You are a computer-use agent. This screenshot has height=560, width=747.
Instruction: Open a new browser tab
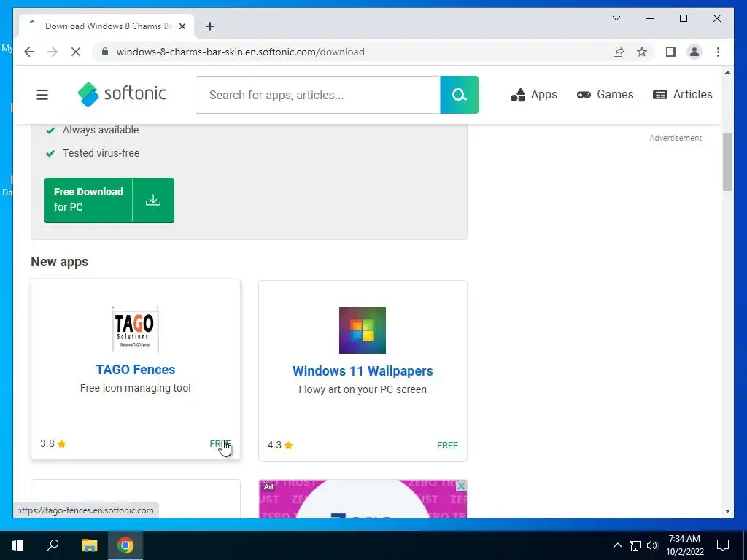click(210, 26)
